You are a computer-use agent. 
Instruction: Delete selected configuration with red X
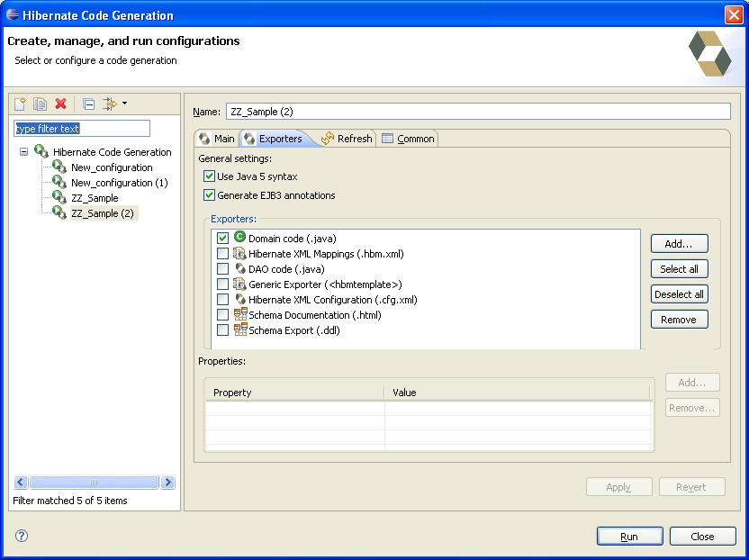[x=60, y=104]
